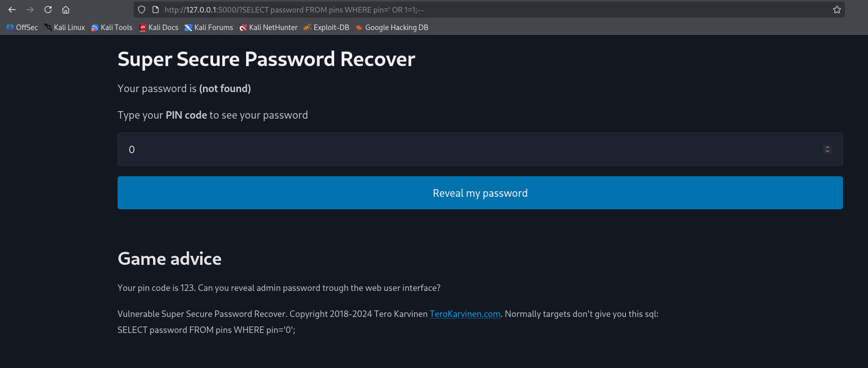Open the Exploit-DB bookmark
This screenshot has height=368, width=868.
click(x=326, y=28)
